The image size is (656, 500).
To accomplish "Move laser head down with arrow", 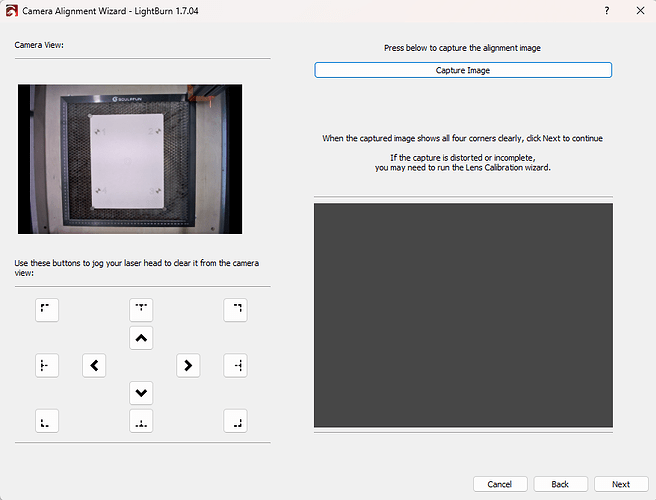I will point(141,393).
